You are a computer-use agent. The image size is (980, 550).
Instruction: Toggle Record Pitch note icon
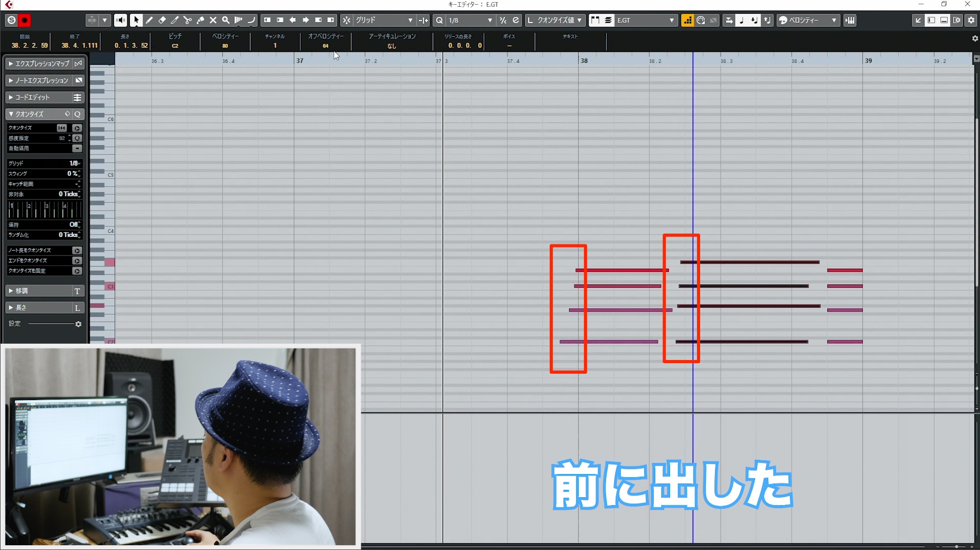point(741,20)
